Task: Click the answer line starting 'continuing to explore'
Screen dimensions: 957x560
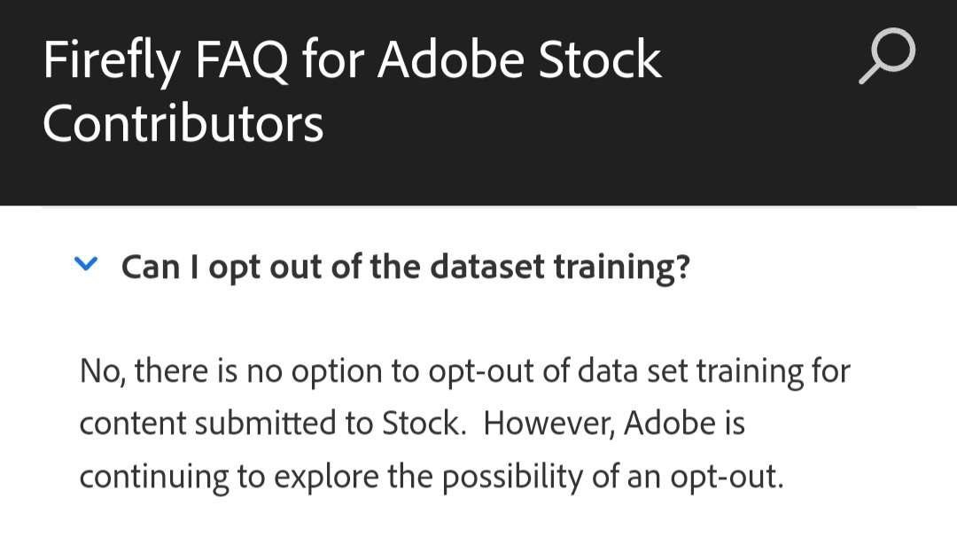Action: [x=432, y=477]
